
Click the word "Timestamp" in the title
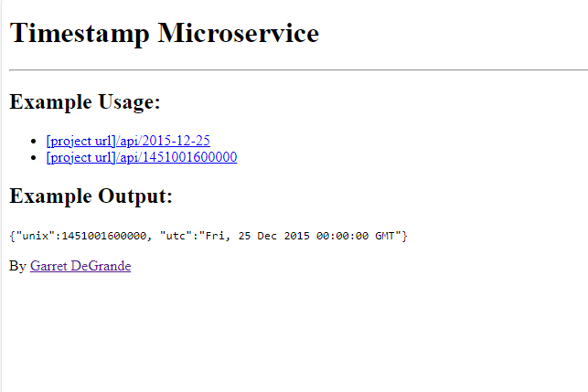click(x=80, y=34)
